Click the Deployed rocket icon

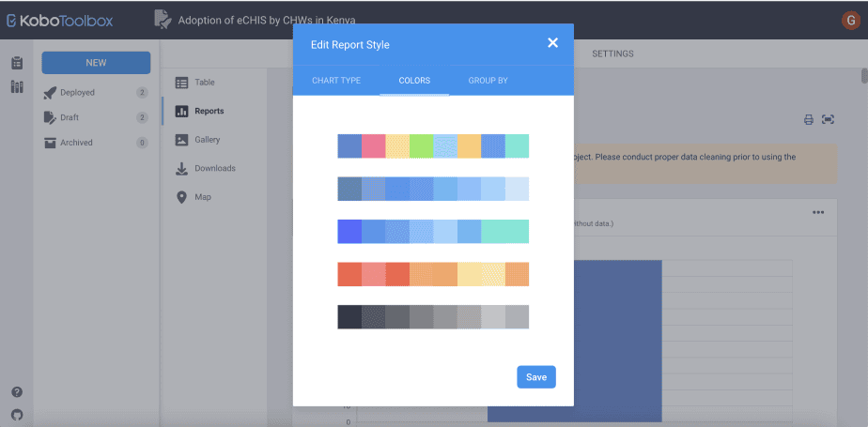point(50,93)
